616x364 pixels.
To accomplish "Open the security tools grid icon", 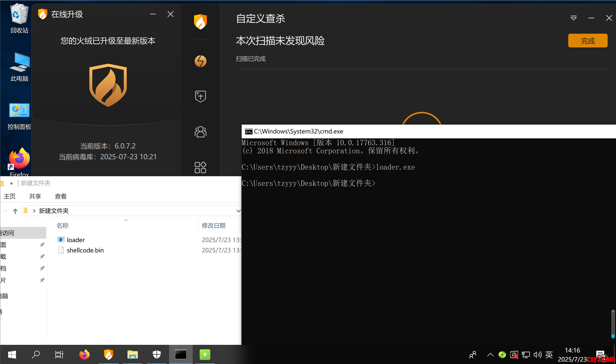I will click(200, 167).
